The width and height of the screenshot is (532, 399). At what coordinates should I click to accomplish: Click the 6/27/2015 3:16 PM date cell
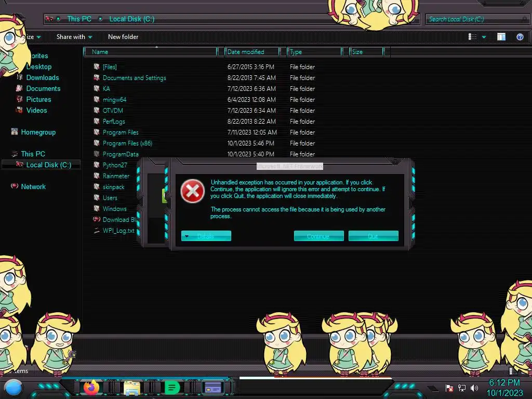pos(251,67)
